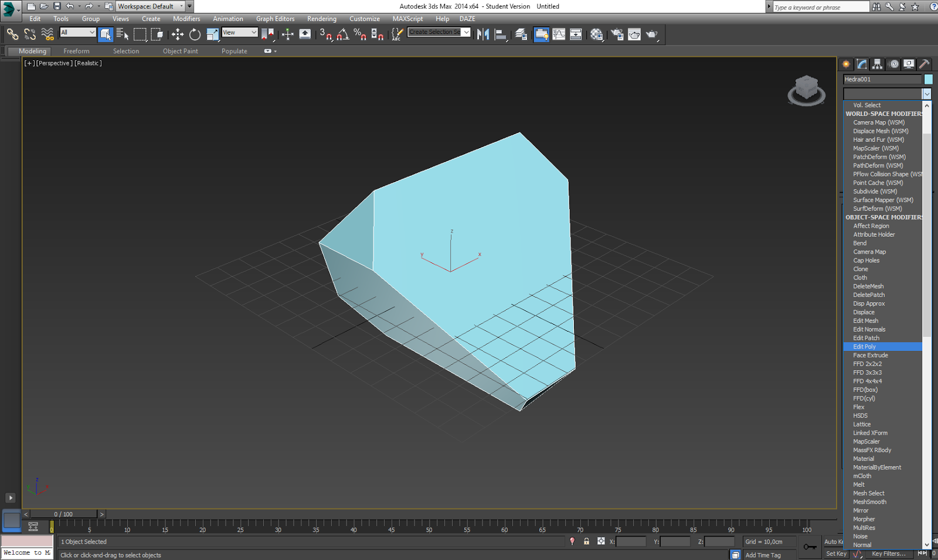Open the Modifiers menu

click(x=186, y=19)
